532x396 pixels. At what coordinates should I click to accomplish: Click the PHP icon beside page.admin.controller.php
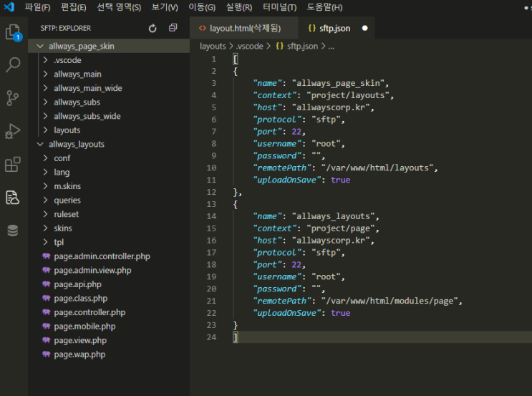(46, 256)
